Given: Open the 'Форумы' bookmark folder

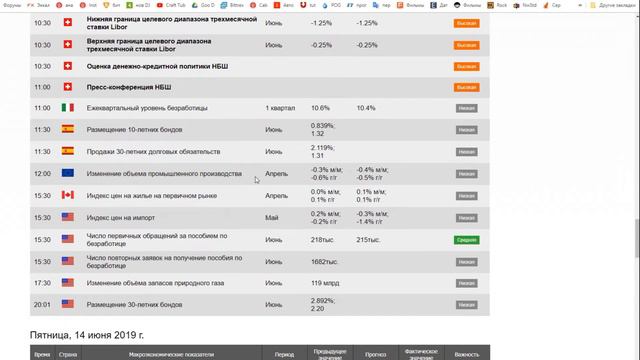Looking at the screenshot, I should click(x=11, y=5).
